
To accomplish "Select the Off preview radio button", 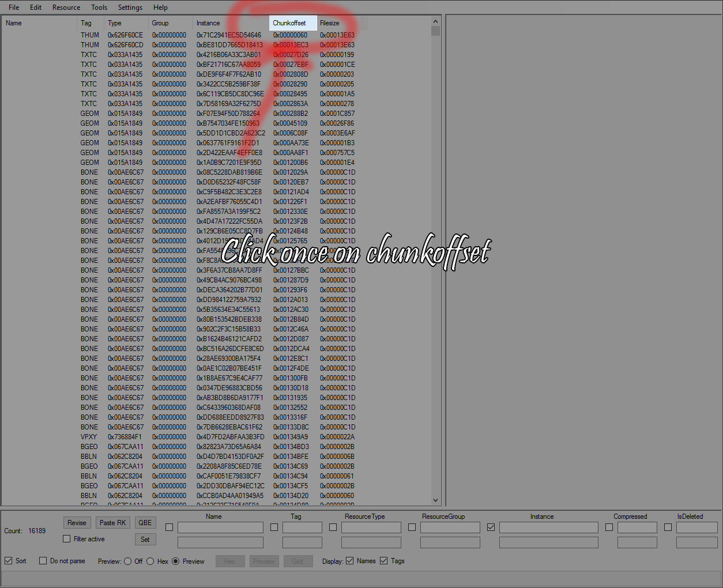I will (x=127, y=561).
